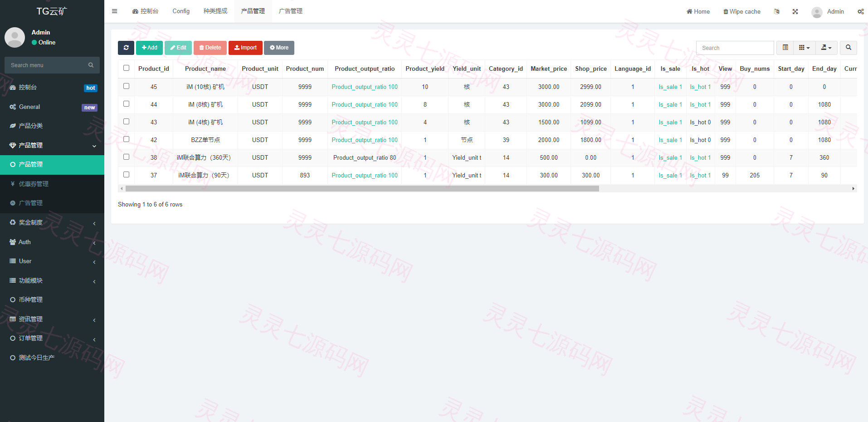The height and width of the screenshot is (422, 868).
Task: Click Wipe cache link
Action: pos(741,12)
